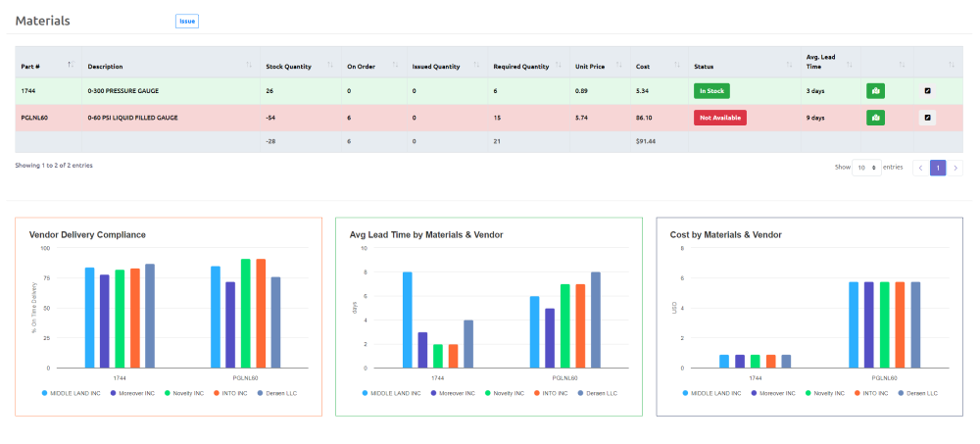The height and width of the screenshot is (444, 980).
Task: Click MIDDLE LAND INC bar for 1744 in Lead Time chart
Action: tap(408, 321)
